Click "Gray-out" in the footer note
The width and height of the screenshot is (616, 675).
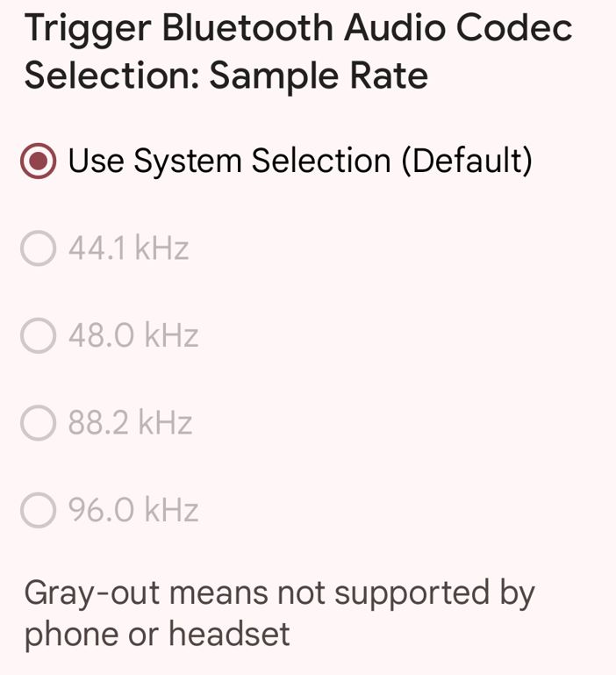point(92,593)
